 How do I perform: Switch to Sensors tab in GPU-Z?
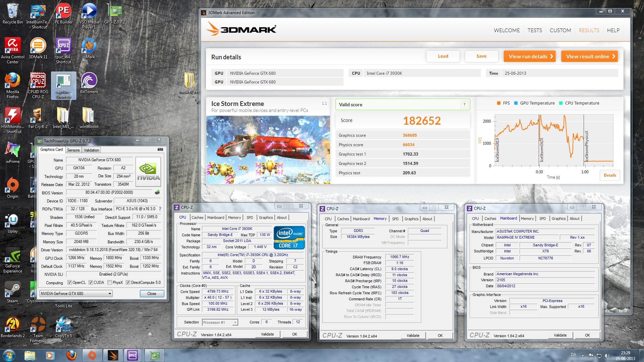[x=73, y=150]
